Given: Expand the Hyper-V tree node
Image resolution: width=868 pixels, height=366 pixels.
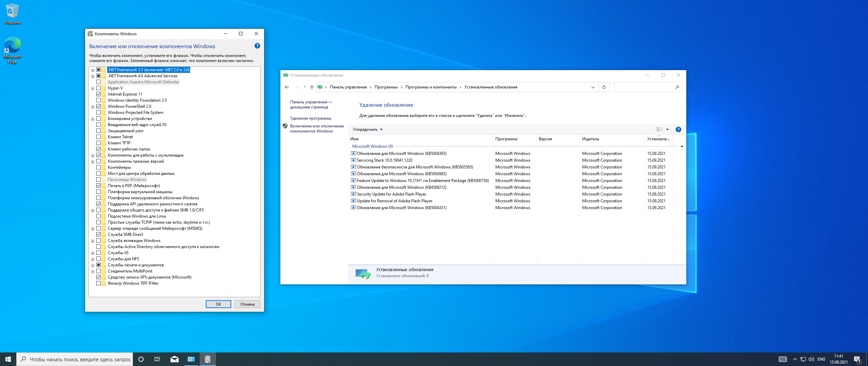Looking at the screenshot, I should click(93, 88).
